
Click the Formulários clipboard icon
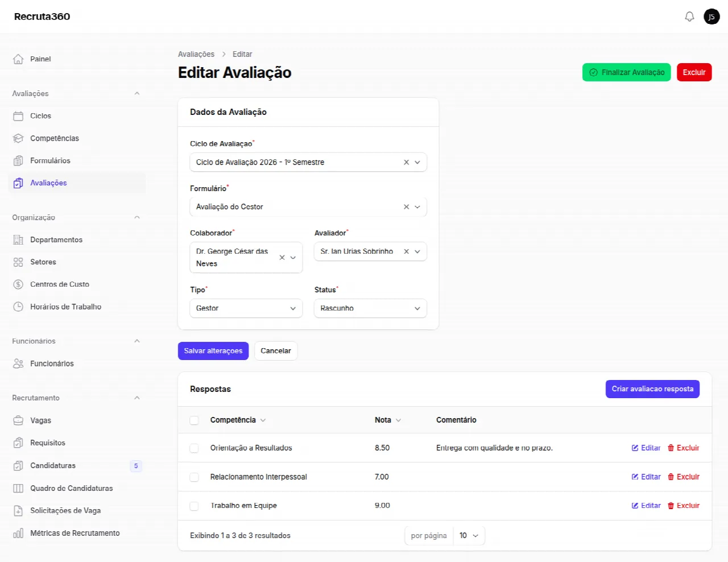tap(18, 160)
